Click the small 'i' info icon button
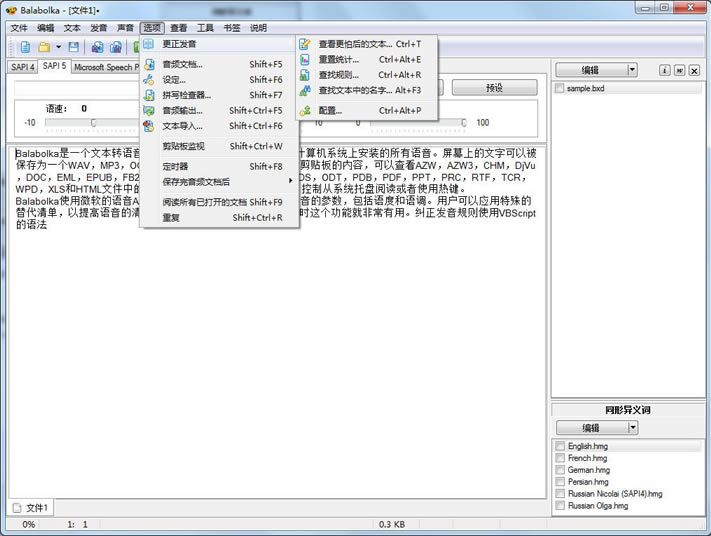 tap(664, 70)
